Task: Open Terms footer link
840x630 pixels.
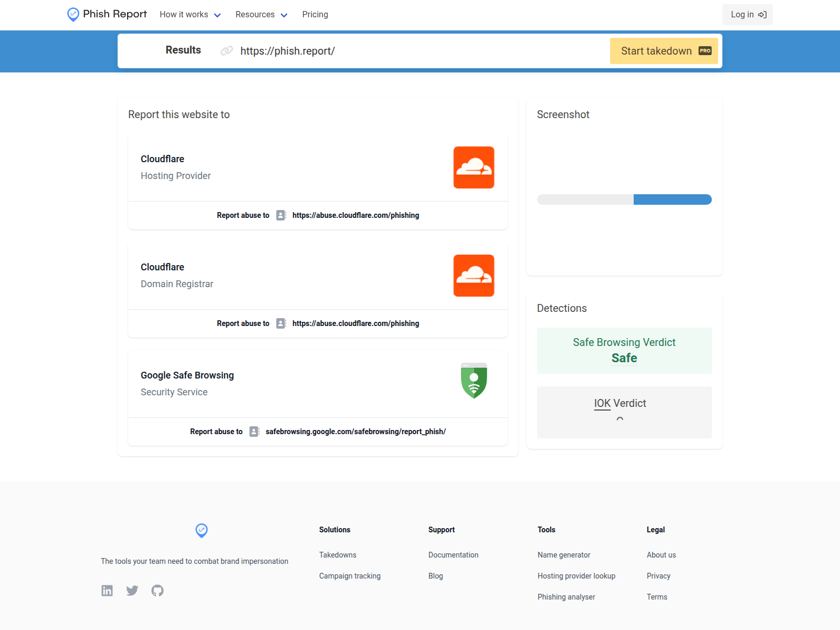Action: coord(657,597)
